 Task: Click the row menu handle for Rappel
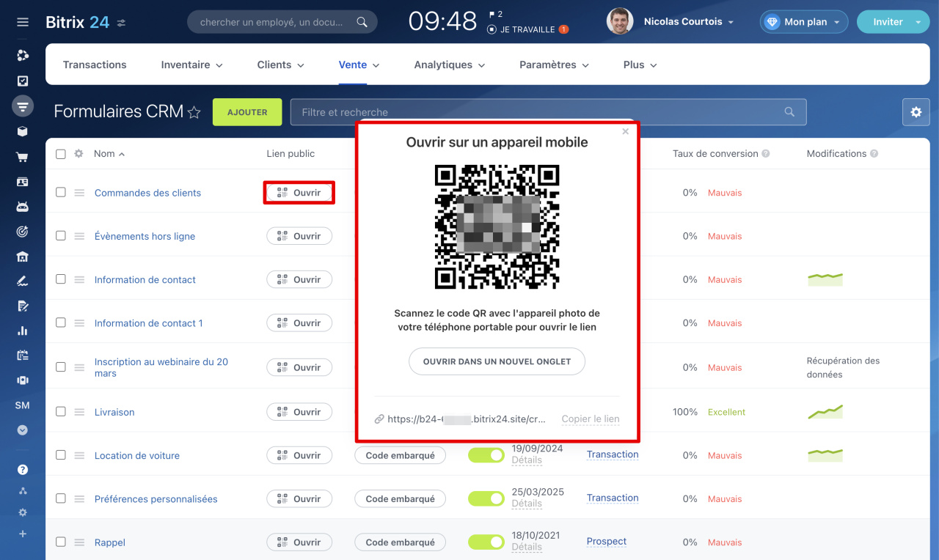79,542
